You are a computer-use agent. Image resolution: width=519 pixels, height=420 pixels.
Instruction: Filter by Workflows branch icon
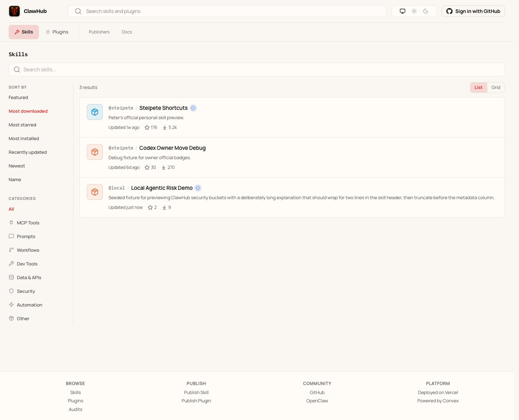pyautogui.click(x=11, y=250)
